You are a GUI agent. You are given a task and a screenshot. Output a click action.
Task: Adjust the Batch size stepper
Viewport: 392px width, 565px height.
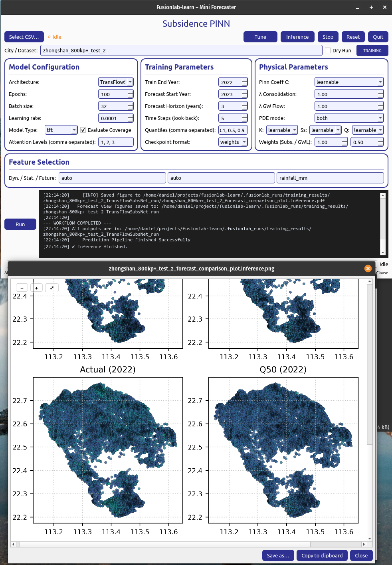tap(131, 106)
